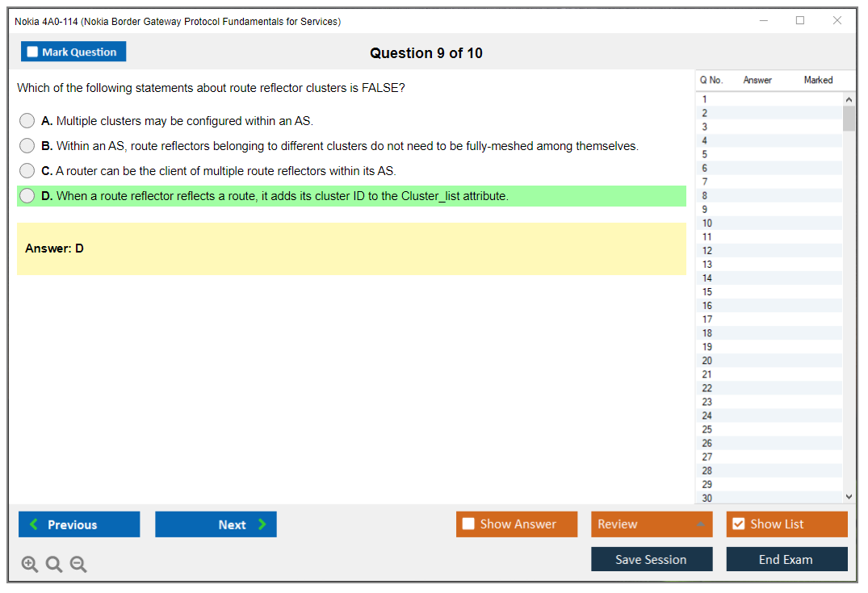Viewport: 868px width, 593px height.
Task: Toggle the Mark Question checkbox
Action: pos(33,52)
